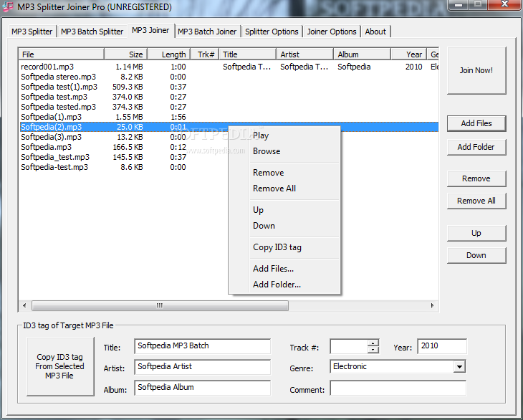Select Softpedia test(1).mp3 row
Screen dimensions: 523x420
coord(229,87)
